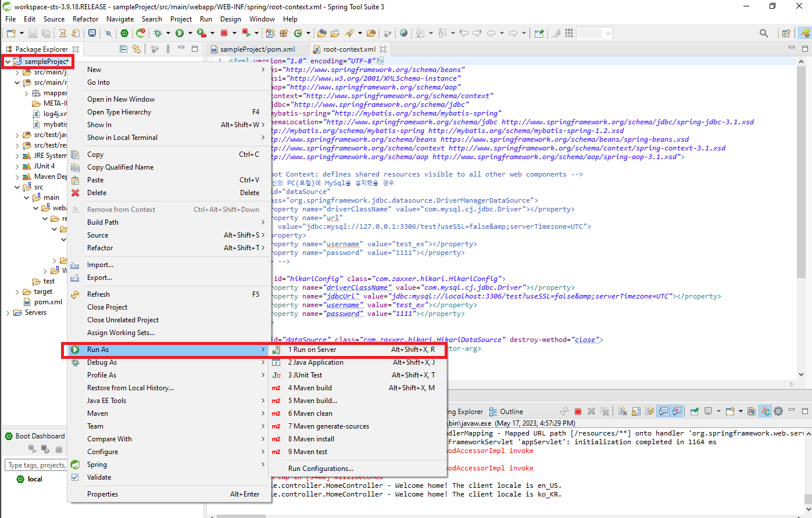
Task: Click Collapse All in Package Explorer
Action: pos(123,49)
